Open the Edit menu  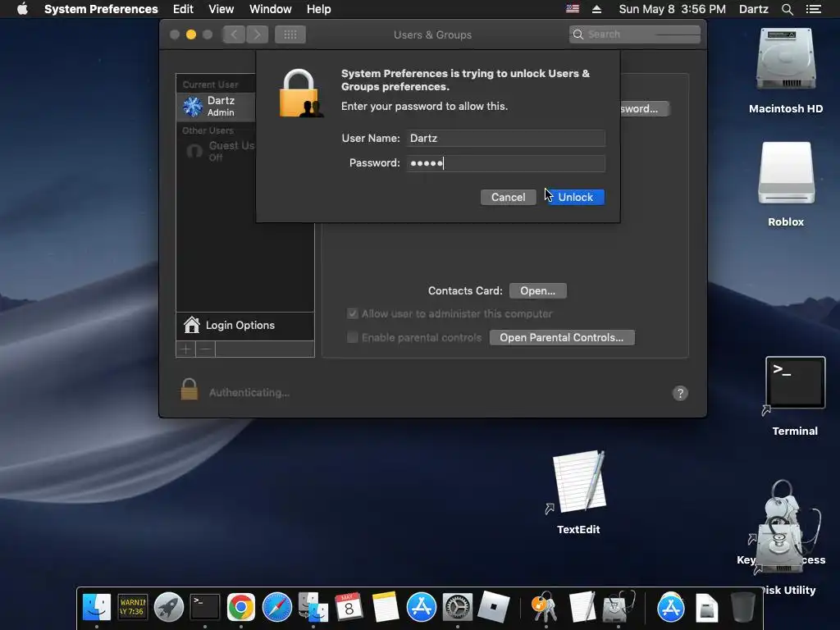[x=183, y=9]
